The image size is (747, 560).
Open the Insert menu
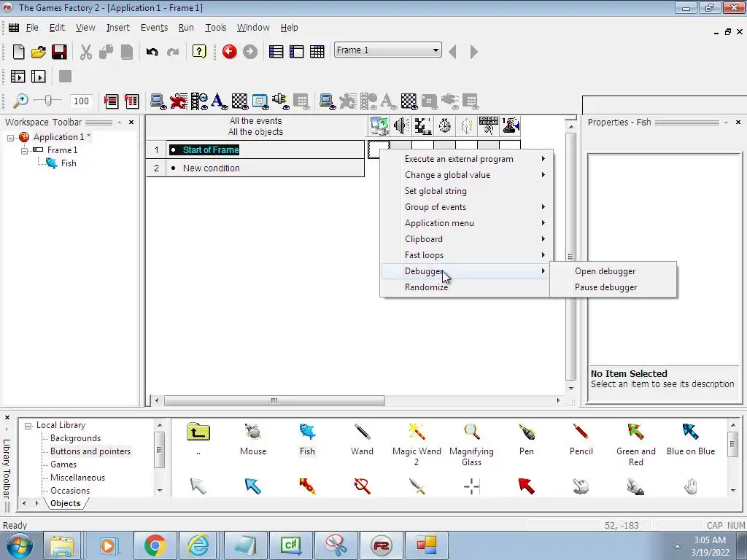117,28
